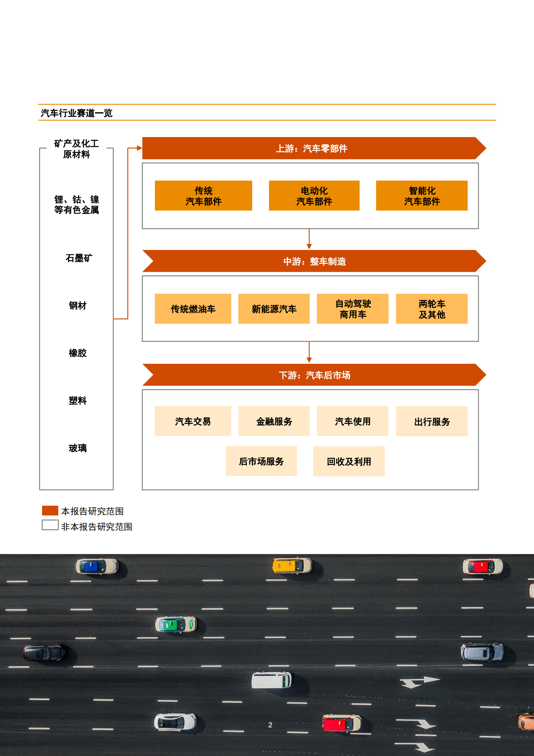Click the green taxi in the photo
This screenshot has height=756, width=534.
pyautogui.click(x=176, y=625)
